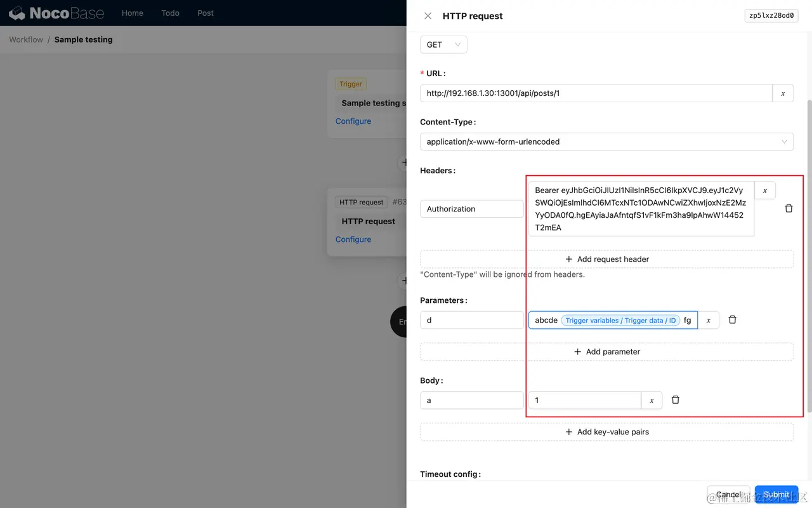
Task: Click Add parameter button
Action: 606,352
